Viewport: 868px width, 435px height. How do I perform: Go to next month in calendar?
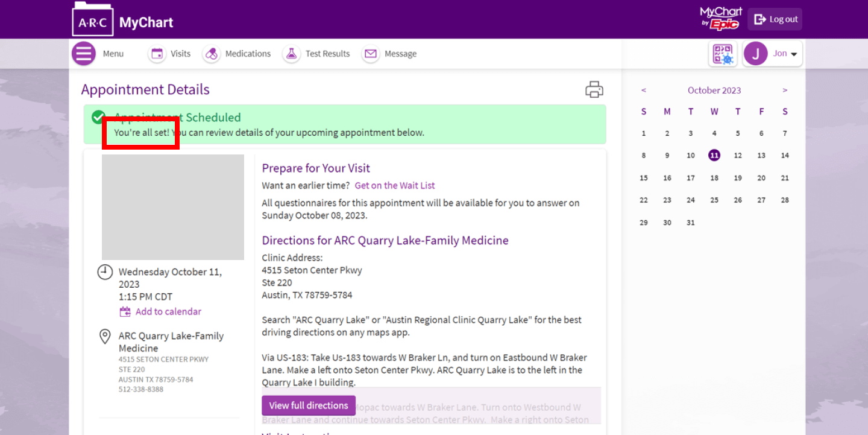785,90
